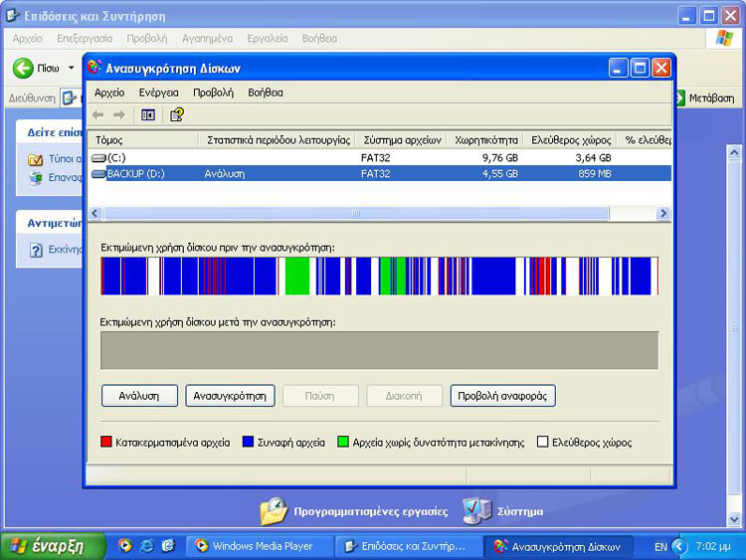Click the back arrow in Defragmenter toolbar
Image resolution: width=746 pixels, height=560 pixels.
click(98, 114)
